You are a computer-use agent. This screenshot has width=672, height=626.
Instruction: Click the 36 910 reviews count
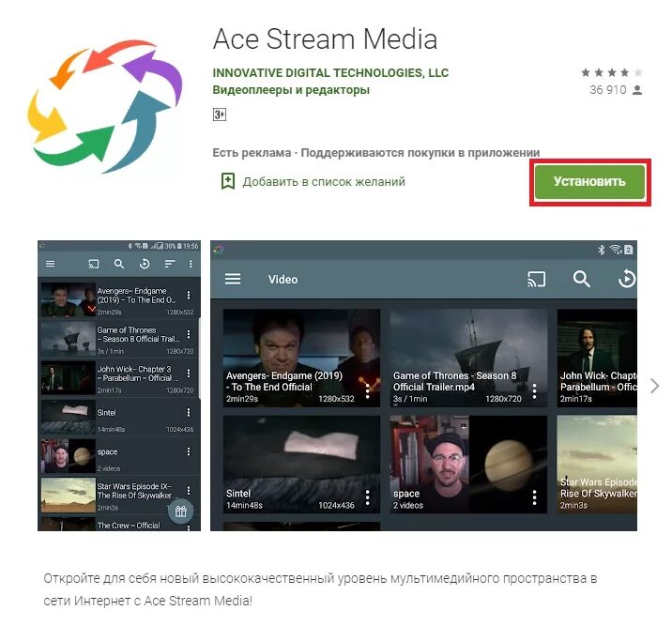[x=608, y=90]
